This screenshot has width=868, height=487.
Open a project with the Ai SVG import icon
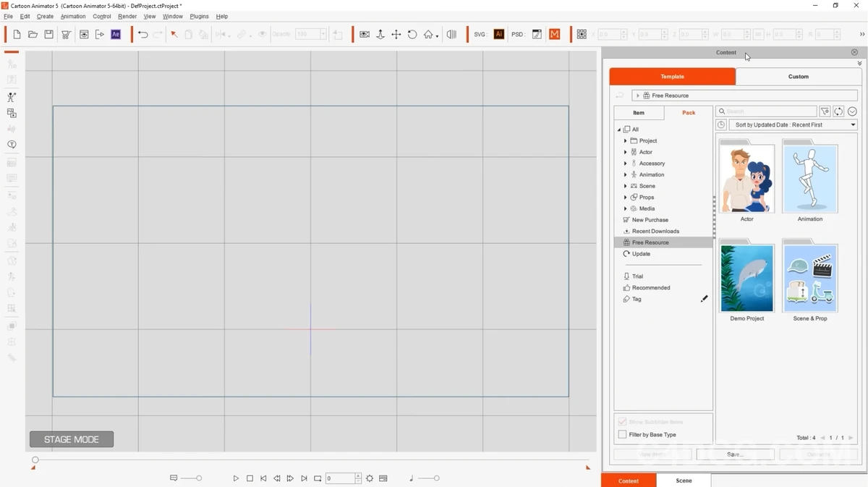coord(498,34)
